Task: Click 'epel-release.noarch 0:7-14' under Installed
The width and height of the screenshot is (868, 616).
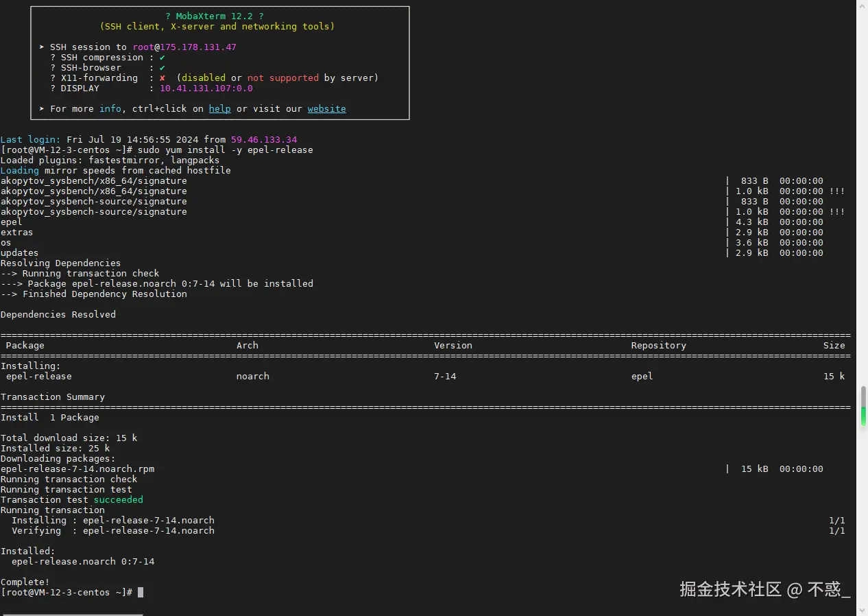Action: (x=83, y=561)
